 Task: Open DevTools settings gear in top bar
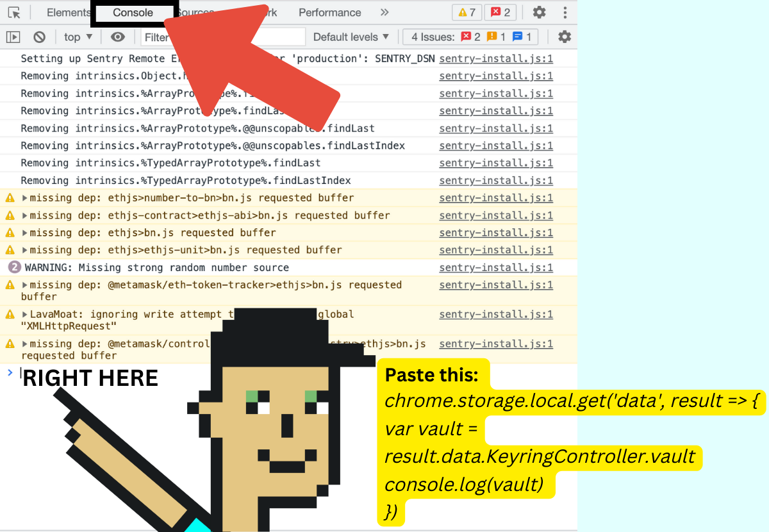[x=540, y=12]
